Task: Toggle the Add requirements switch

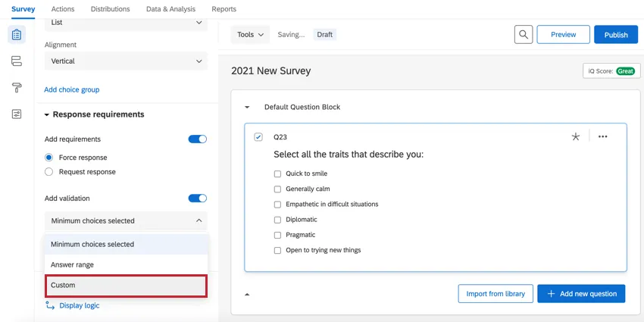Action: pos(197,139)
